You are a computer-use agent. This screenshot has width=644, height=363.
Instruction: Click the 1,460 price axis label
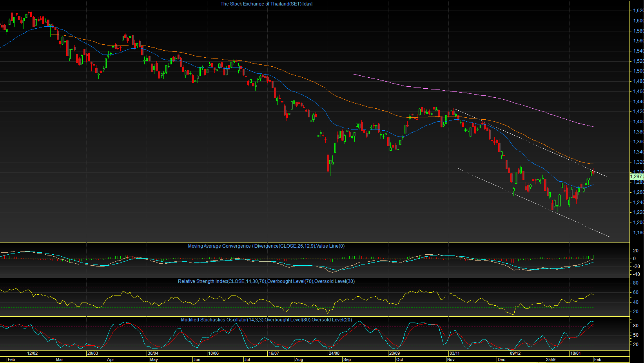point(638,91)
